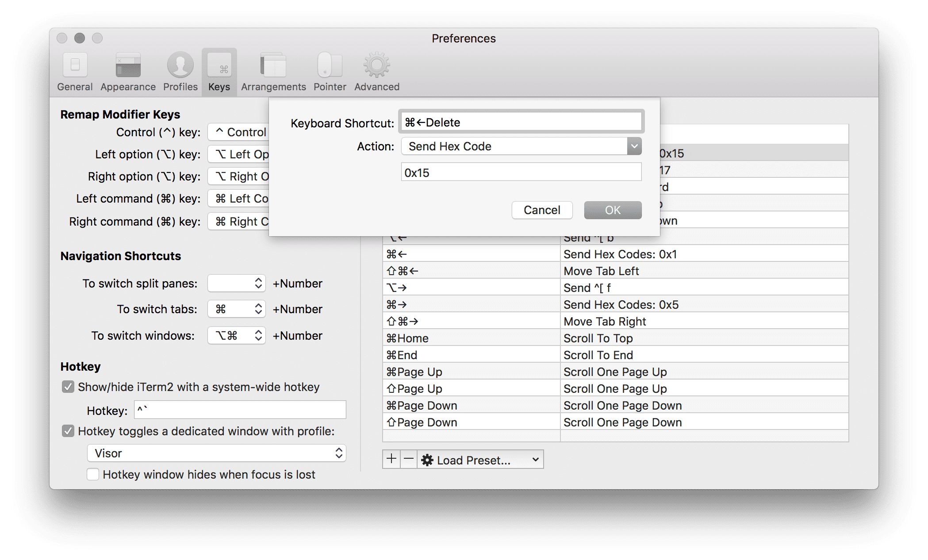Click the plus icon to add key mapping
The height and width of the screenshot is (560, 928).
click(391, 459)
